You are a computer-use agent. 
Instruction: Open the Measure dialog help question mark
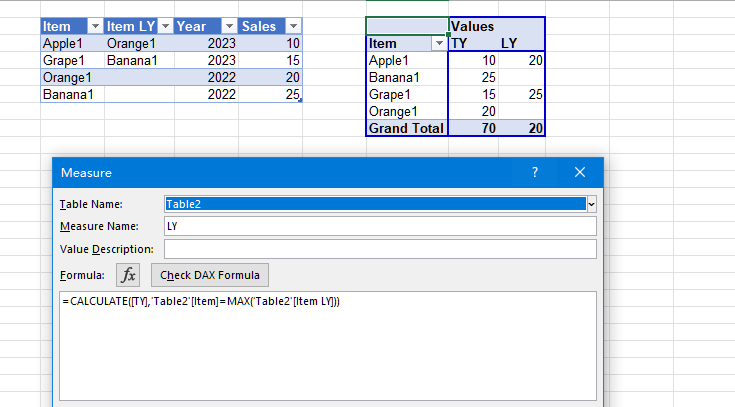pos(535,173)
